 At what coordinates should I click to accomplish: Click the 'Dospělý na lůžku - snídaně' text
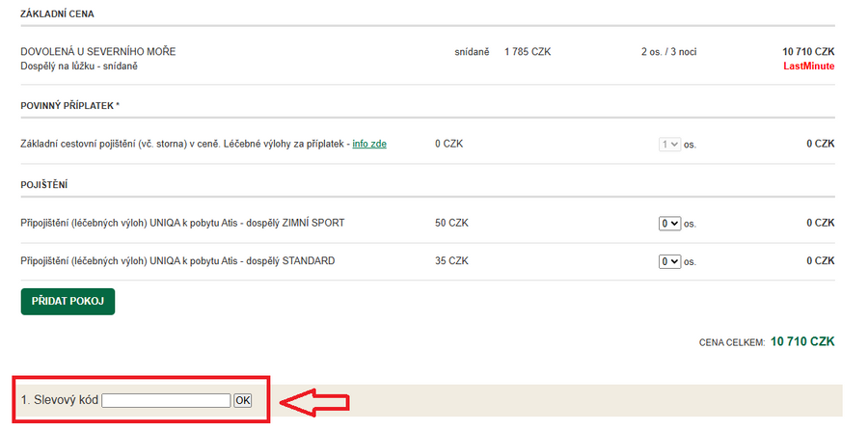79,66
